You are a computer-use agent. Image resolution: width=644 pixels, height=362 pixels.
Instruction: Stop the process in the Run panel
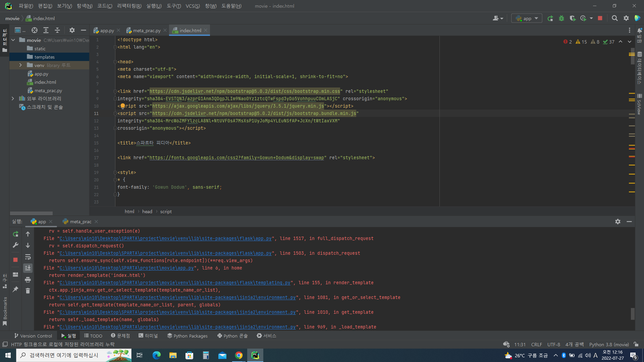(15, 260)
